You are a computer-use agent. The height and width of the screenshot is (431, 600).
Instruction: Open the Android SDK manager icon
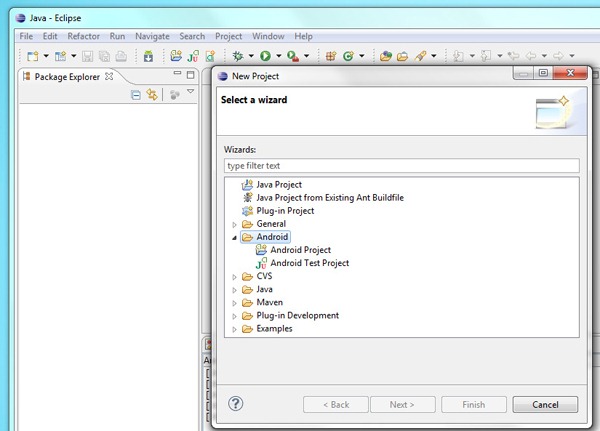pyautogui.click(x=148, y=56)
